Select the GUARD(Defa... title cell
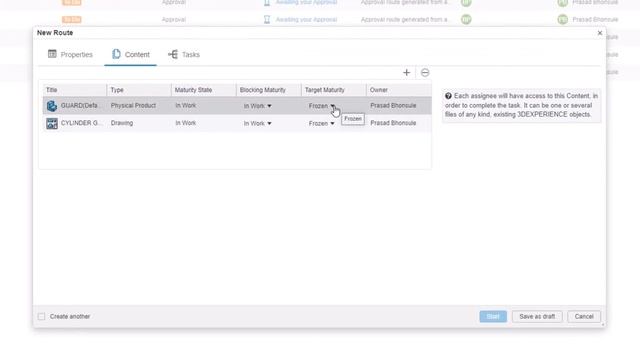 click(80, 106)
